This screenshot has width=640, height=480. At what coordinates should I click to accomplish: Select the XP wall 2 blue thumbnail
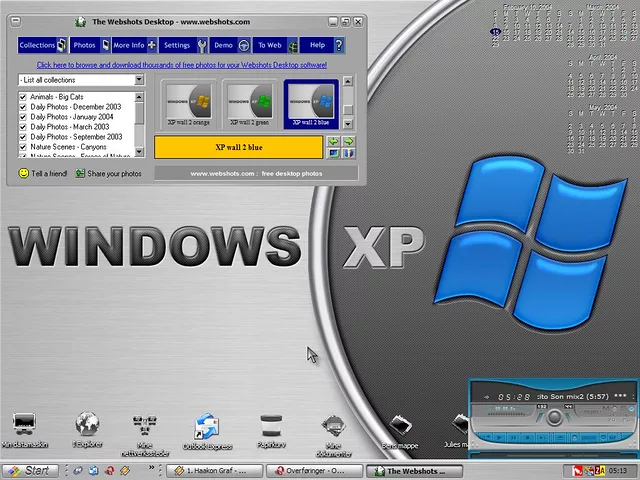(311, 104)
